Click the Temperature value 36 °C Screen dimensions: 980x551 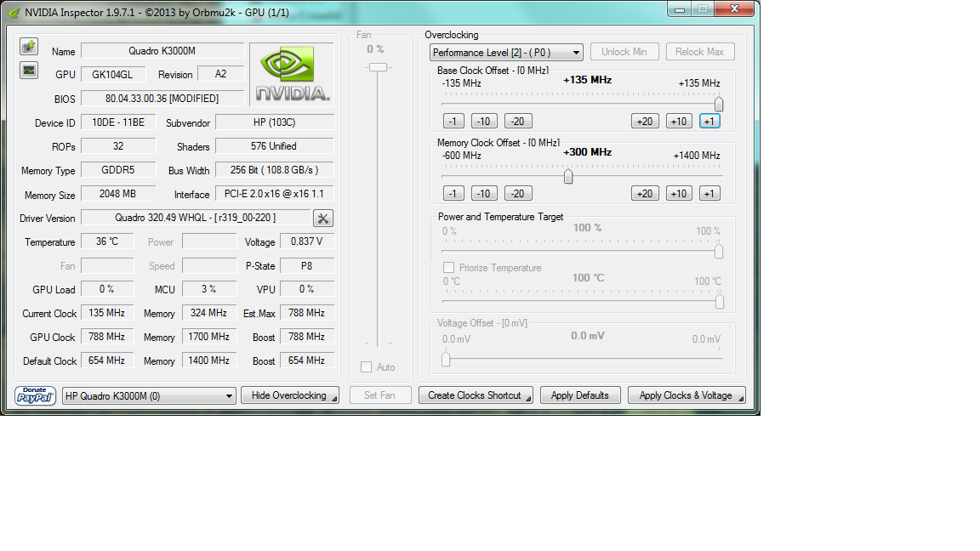pyautogui.click(x=107, y=241)
